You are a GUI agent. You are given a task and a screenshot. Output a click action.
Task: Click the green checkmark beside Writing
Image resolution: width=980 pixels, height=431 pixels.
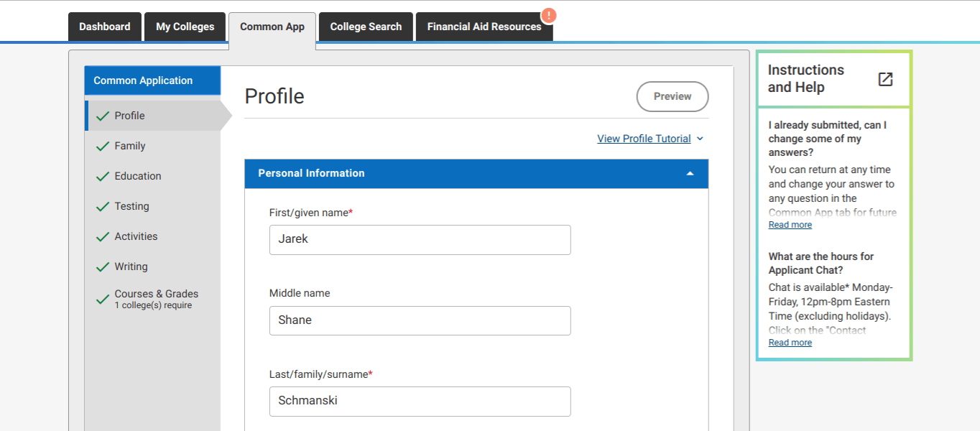click(103, 267)
